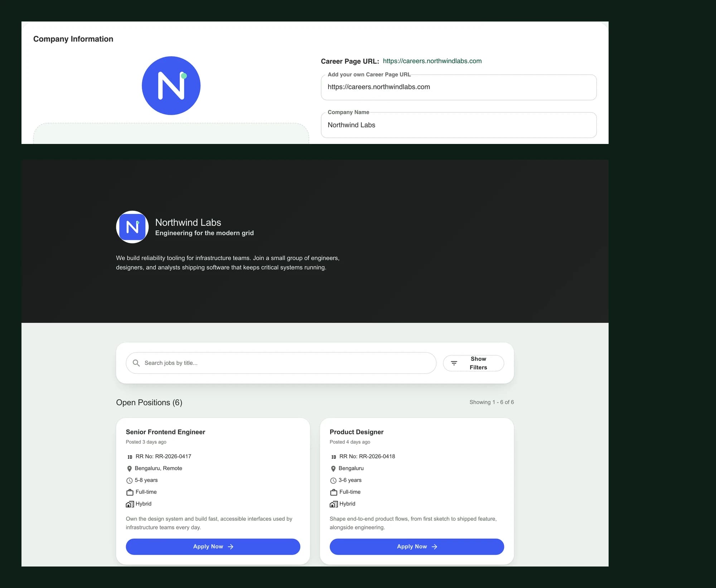Click the Career Page URL input field

click(459, 87)
